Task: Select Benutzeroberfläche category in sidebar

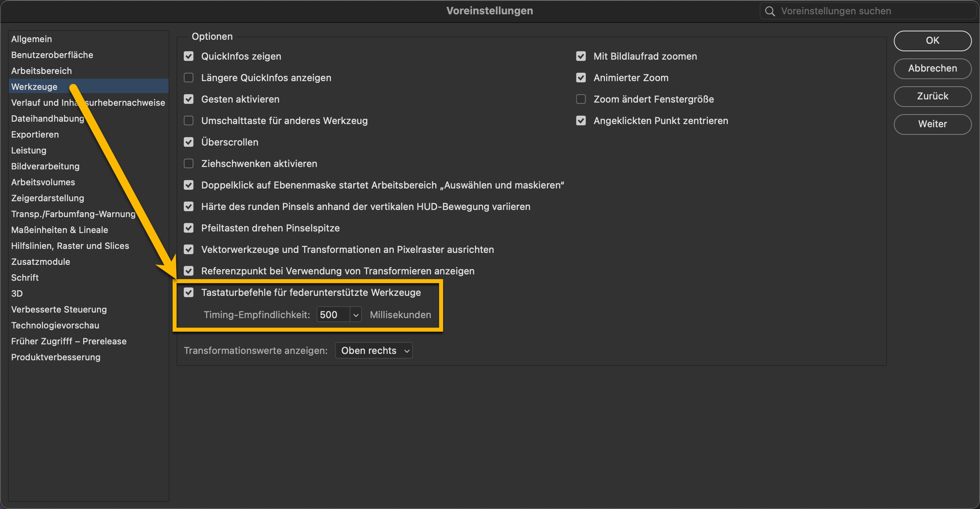Action: [52, 55]
